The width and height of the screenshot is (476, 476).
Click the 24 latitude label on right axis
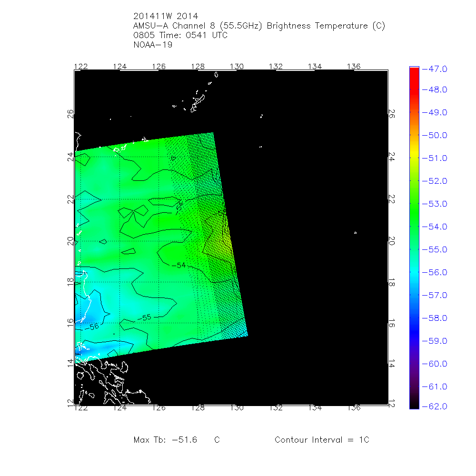[392, 157]
